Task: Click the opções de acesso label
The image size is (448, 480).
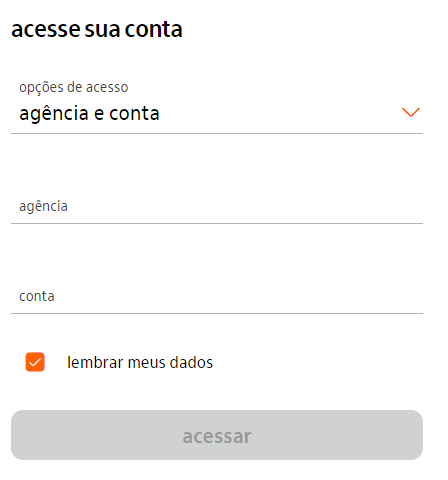Action: [x=74, y=88]
